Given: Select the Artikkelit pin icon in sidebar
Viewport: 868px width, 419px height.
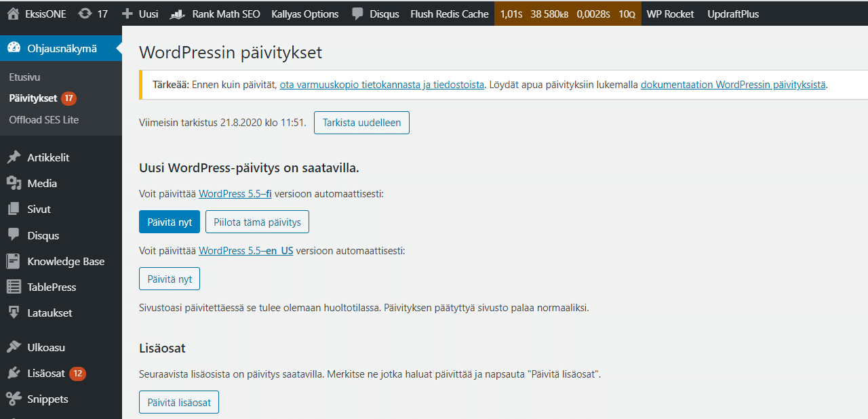Looking at the screenshot, I should coord(15,157).
